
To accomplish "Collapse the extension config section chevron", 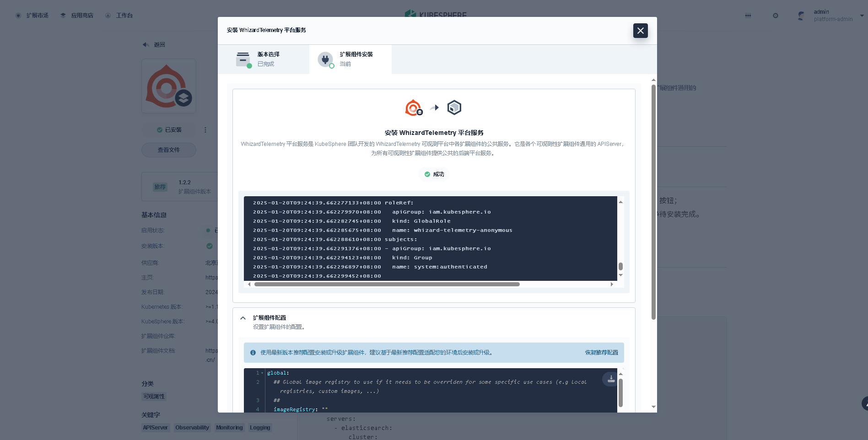I will pyautogui.click(x=243, y=318).
